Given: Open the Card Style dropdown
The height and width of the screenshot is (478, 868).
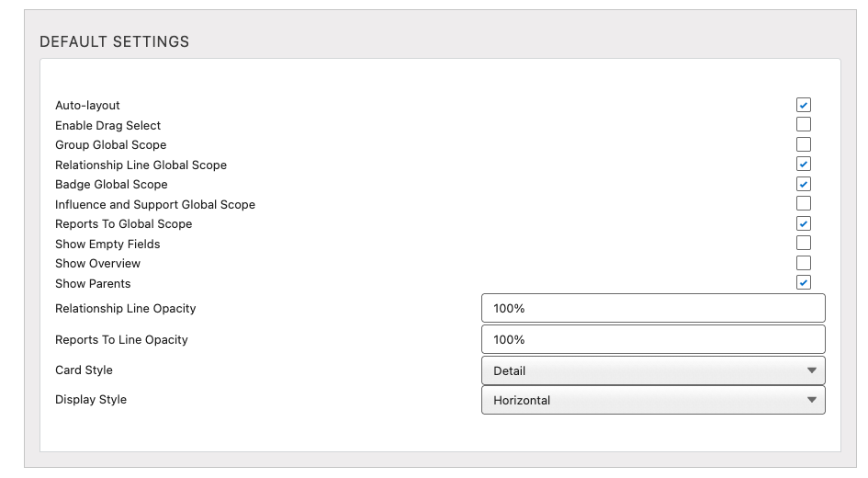Looking at the screenshot, I should [653, 370].
